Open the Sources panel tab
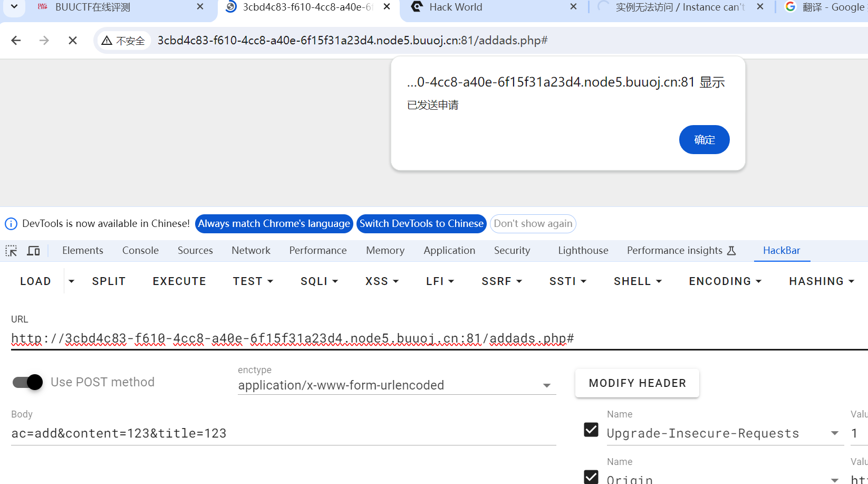868x484 pixels. click(x=195, y=251)
